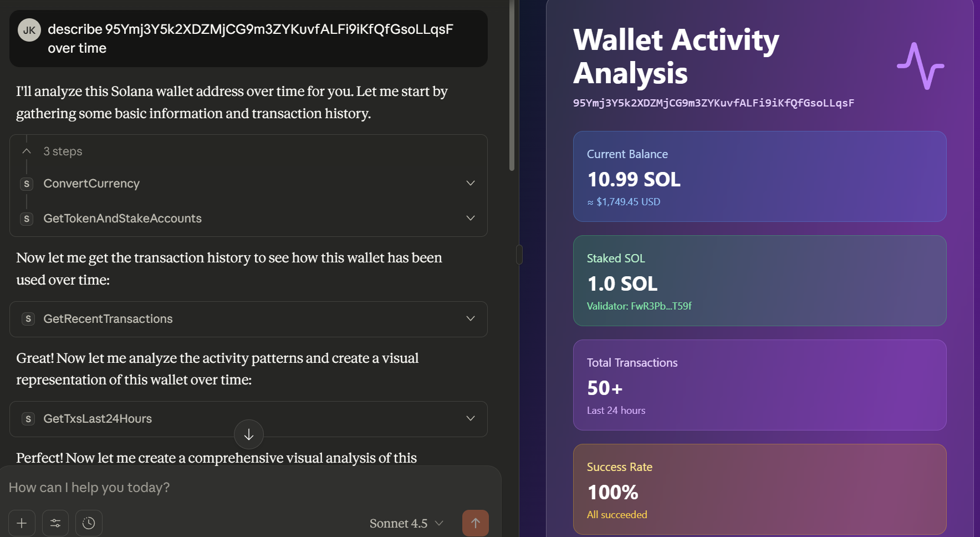
Task: Jump to bottom with down arrow button
Action: pos(249,434)
